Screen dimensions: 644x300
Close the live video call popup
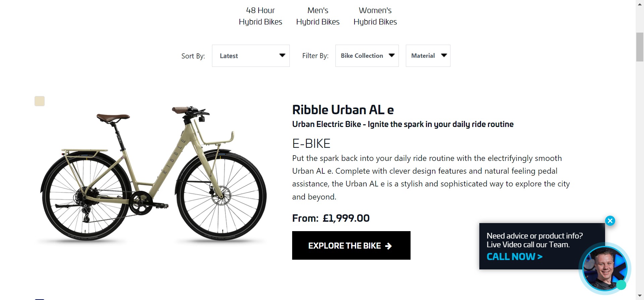click(x=610, y=221)
